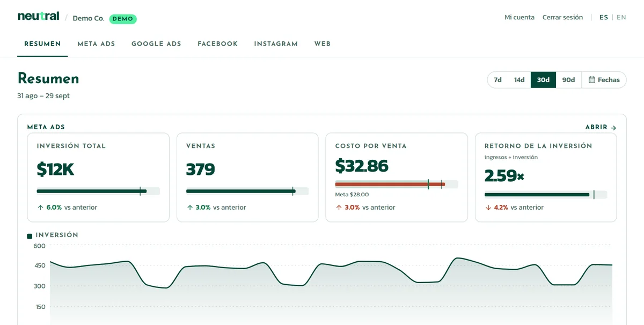Click the $12K value
The image size is (644, 325).
point(55,169)
